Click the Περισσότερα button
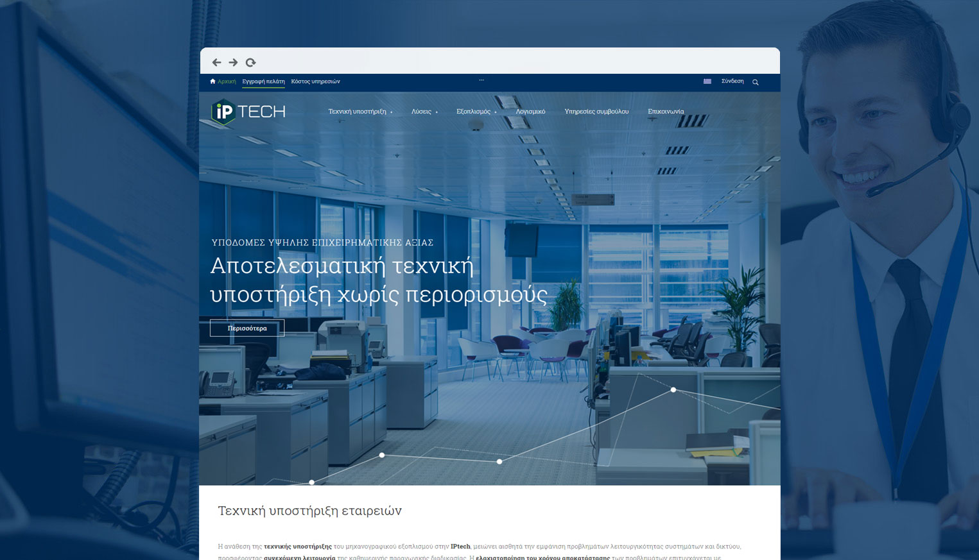 247,328
